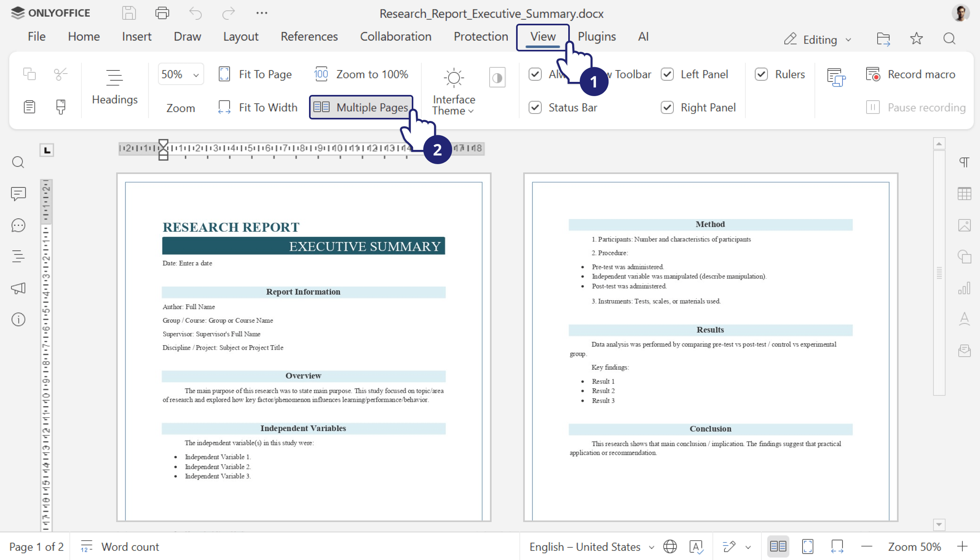The height and width of the screenshot is (560, 980).
Task: Uncheck the Right Panel checkbox
Action: [x=667, y=107]
